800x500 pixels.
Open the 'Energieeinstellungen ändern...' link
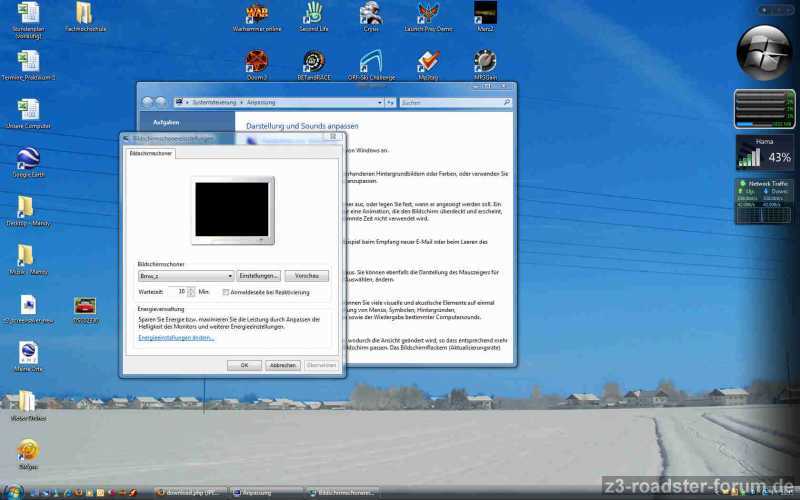pyautogui.click(x=176, y=338)
